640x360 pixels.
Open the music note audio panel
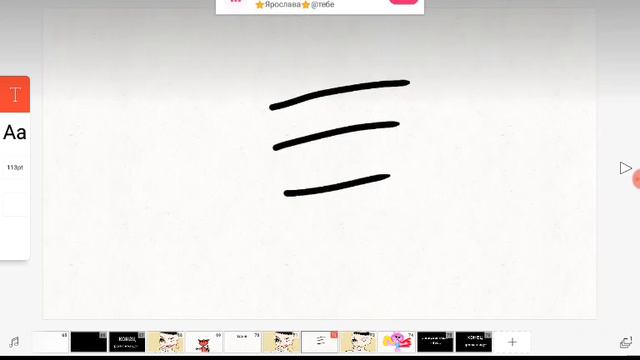14,342
